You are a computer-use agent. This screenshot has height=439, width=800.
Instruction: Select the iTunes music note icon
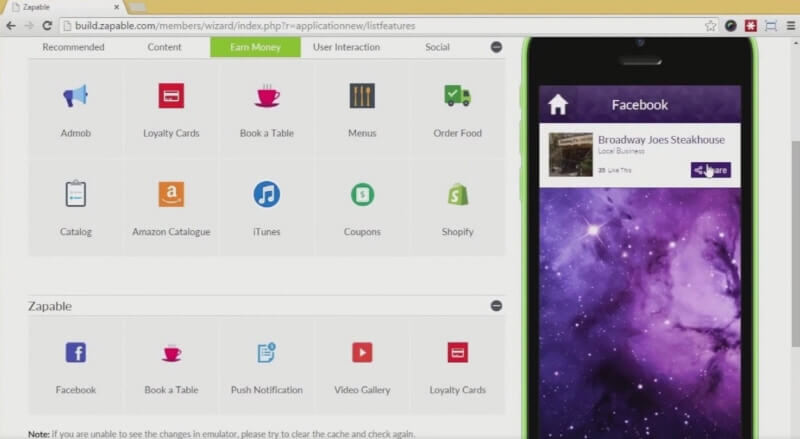point(267,194)
